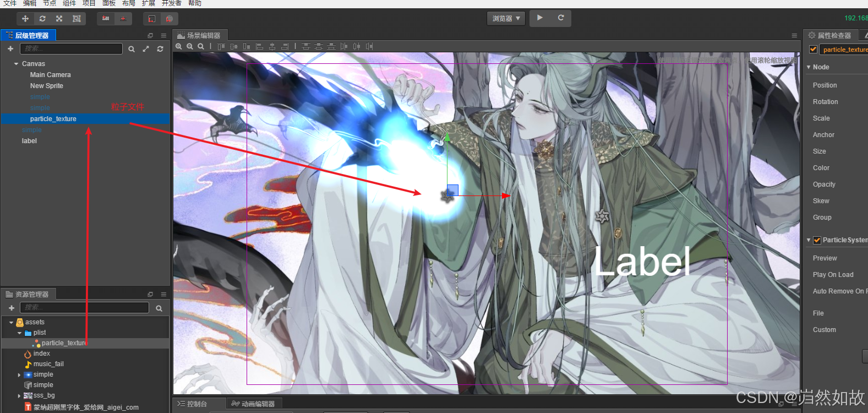Align selected nodes to left
Screen dimensions: 868x413
coord(260,47)
